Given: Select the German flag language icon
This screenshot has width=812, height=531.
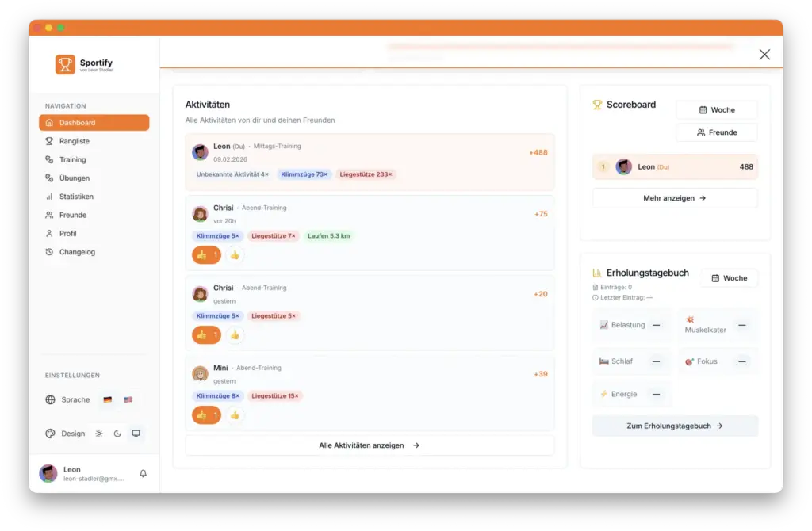Looking at the screenshot, I should point(107,399).
